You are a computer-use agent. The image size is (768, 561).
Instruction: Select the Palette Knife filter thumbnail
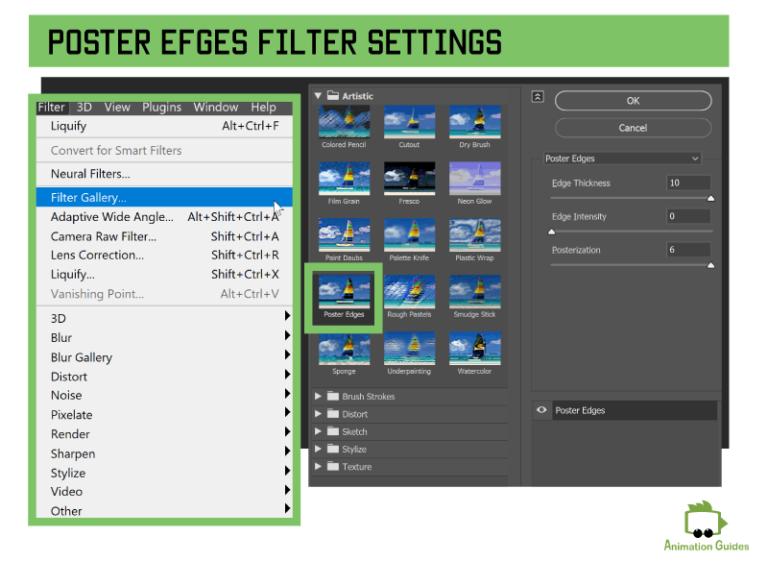tap(409, 235)
